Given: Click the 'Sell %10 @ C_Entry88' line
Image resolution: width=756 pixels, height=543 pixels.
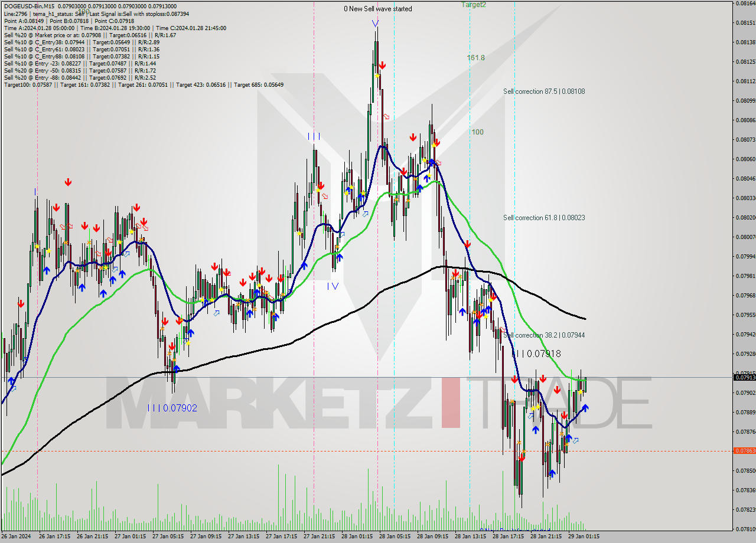Looking at the screenshot, I should pyautogui.click(x=82, y=56).
